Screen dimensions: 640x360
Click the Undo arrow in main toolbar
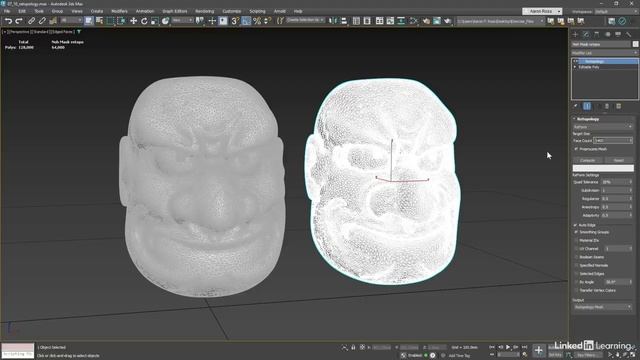coord(8,21)
